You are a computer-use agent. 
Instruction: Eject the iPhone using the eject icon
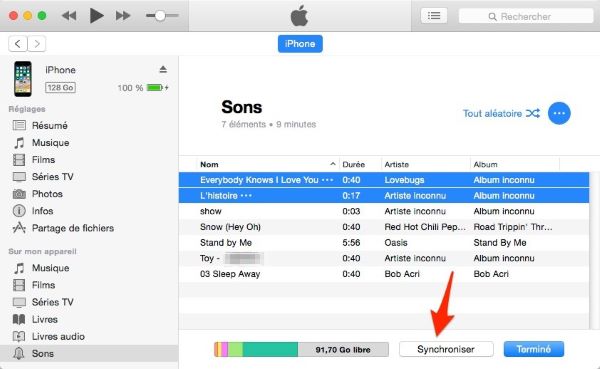click(x=163, y=69)
